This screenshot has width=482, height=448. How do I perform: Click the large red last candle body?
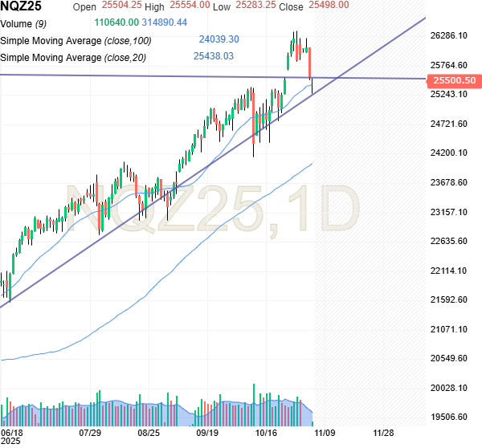[x=310, y=63]
